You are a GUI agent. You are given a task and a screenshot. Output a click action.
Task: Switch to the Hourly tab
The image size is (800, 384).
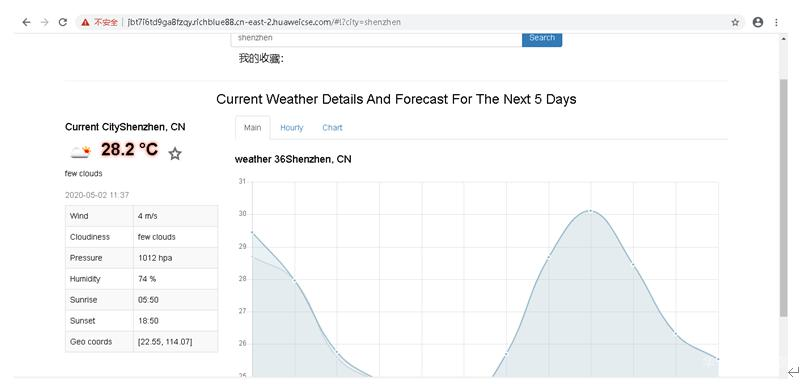(292, 127)
